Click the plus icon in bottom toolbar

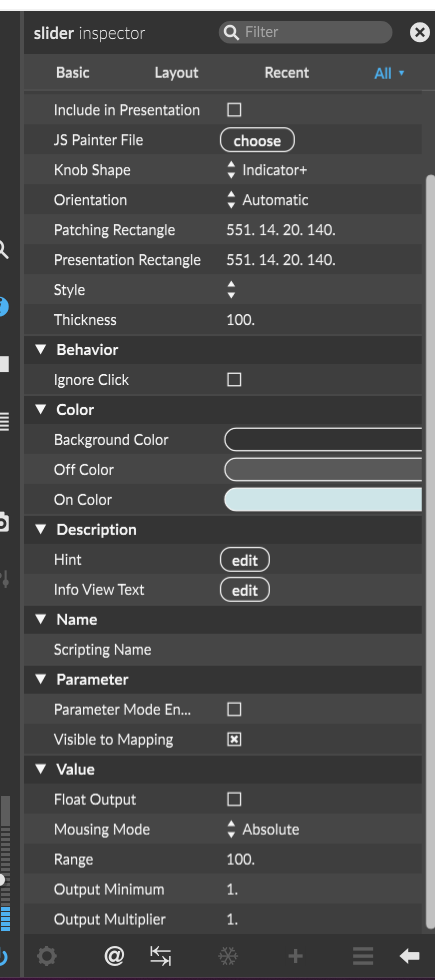coord(295,956)
